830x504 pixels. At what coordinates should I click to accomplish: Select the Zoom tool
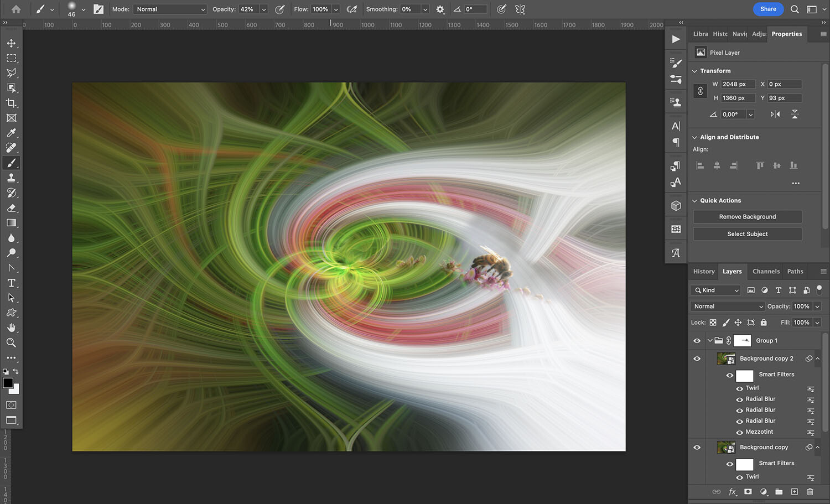click(x=11, y=342)
